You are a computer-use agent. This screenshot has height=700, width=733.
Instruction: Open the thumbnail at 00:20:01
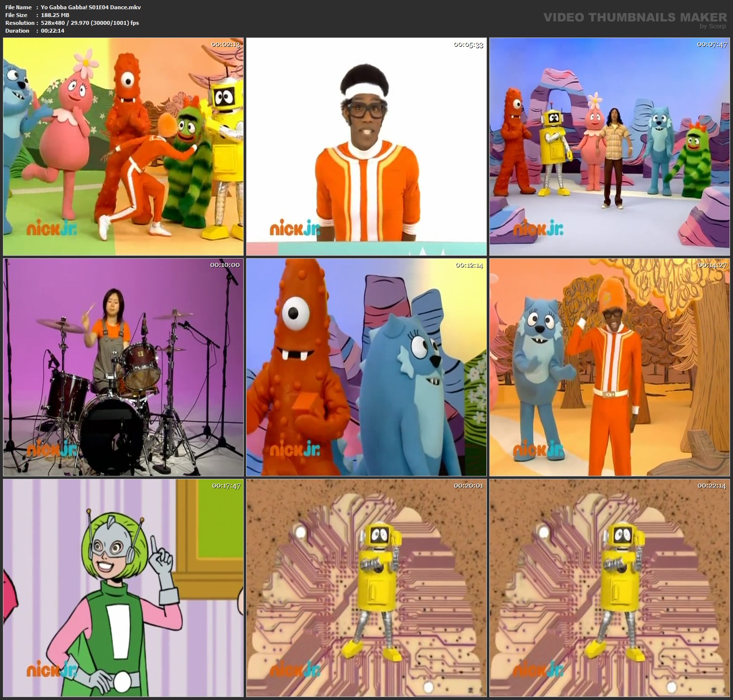click(x=366, y=588)
